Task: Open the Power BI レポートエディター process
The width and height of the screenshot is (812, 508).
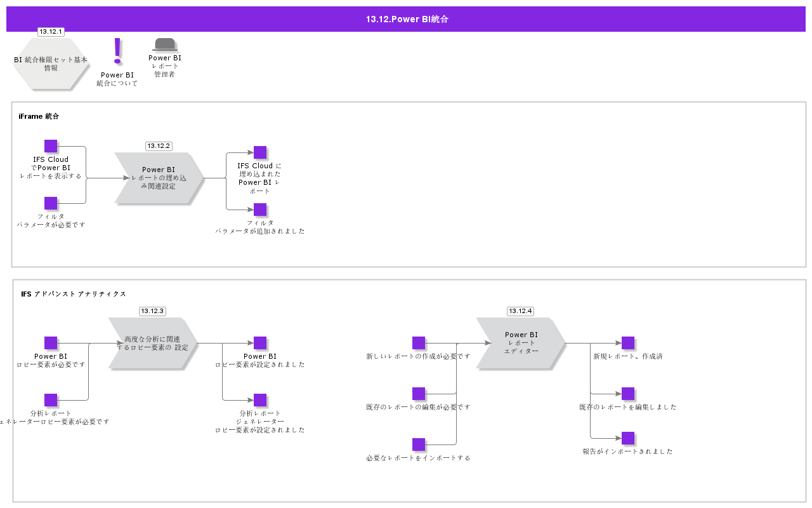Action: (x=520, y=343)
